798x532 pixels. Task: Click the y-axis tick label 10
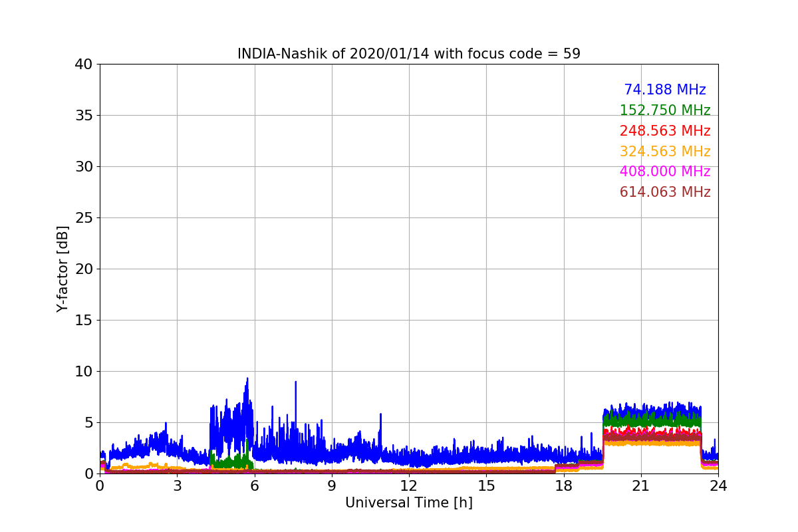[84, 372]
